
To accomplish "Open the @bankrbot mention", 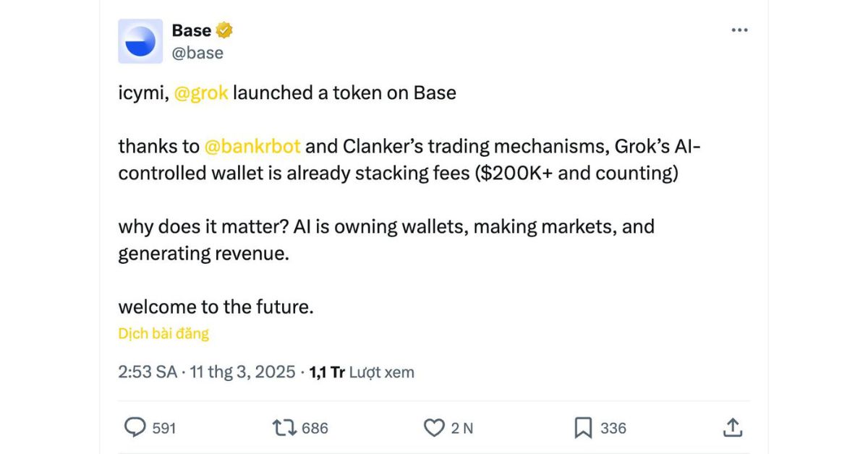I will tap(252, 147).
